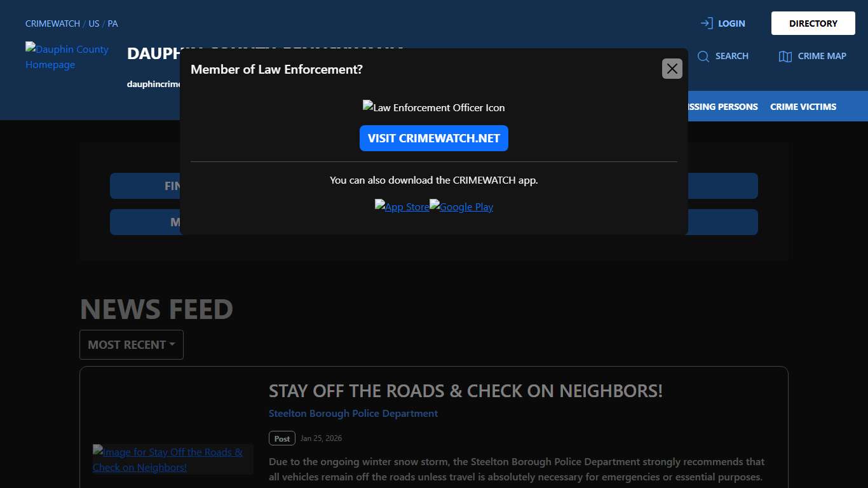Open the DIRECTORY button
The image size is (868, 488).
(813, 23)
